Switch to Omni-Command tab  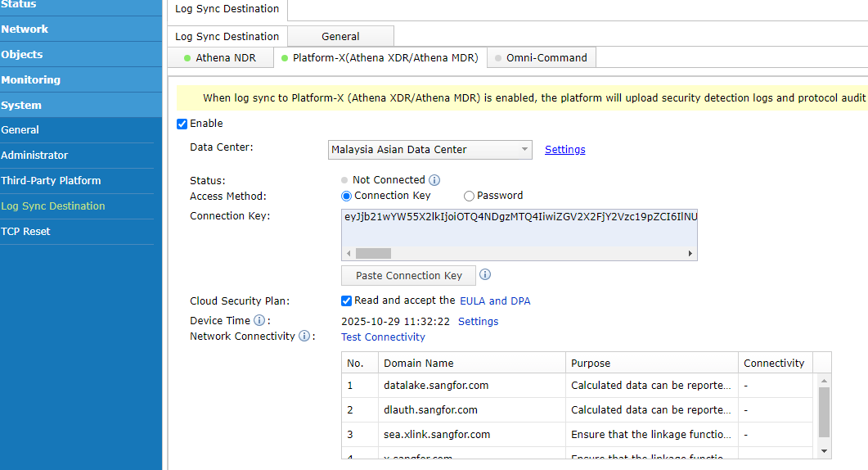pos(542,57)
